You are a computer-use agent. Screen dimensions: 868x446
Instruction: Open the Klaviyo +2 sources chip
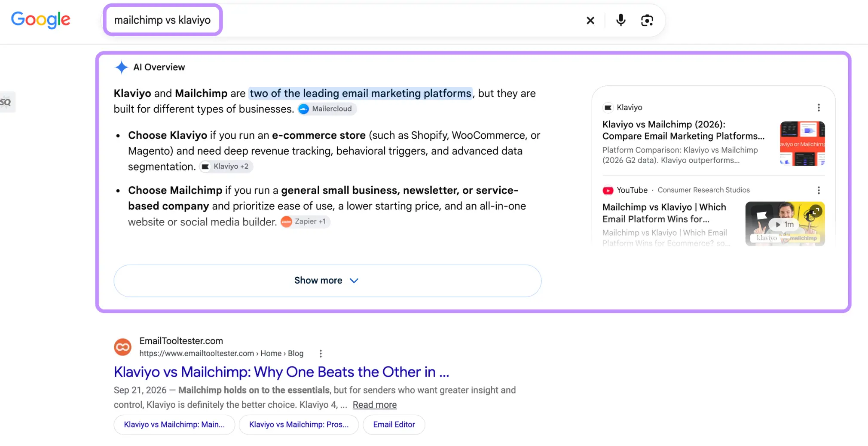coord(226,167)
